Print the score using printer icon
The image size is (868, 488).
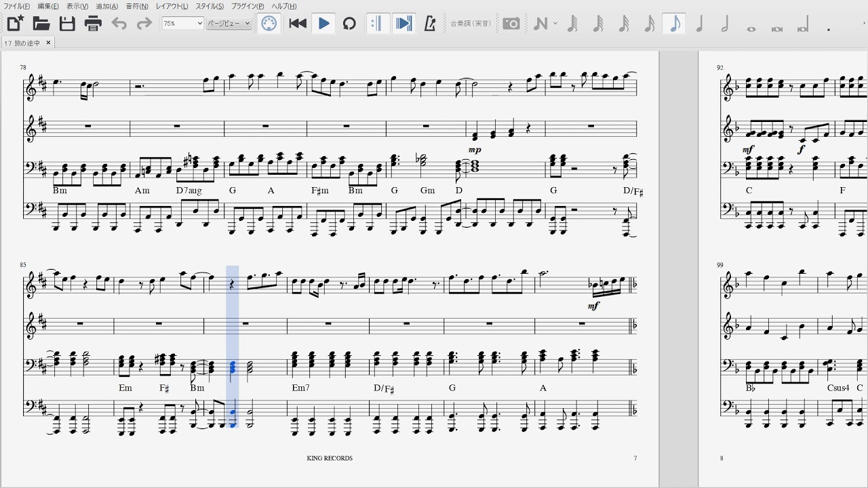(93, 24)
